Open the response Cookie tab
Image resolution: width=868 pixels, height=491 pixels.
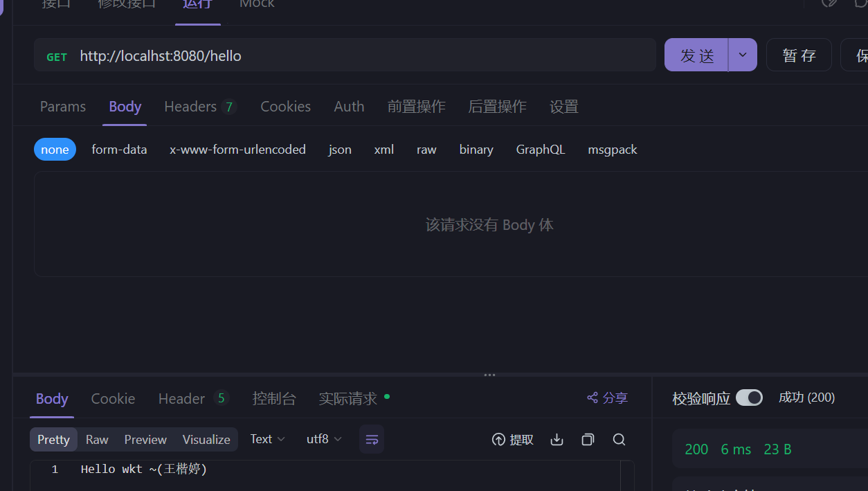(113, 399)
